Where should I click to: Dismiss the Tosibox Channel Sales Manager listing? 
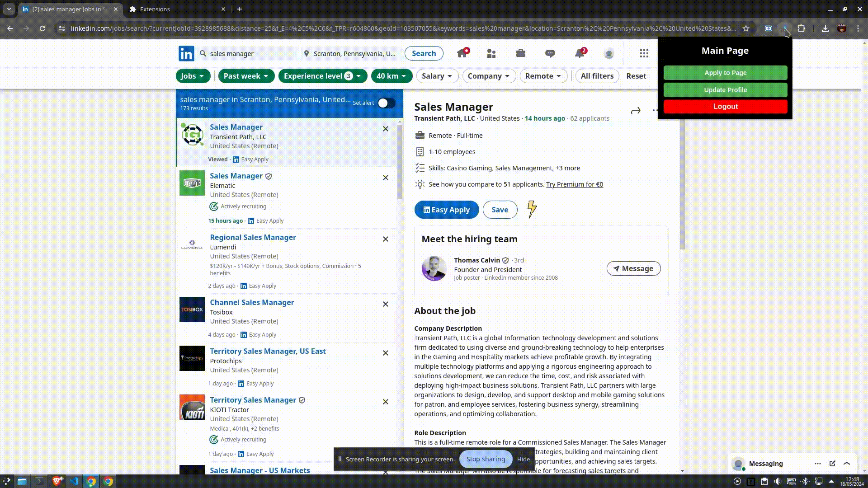[x=386, y=304]
